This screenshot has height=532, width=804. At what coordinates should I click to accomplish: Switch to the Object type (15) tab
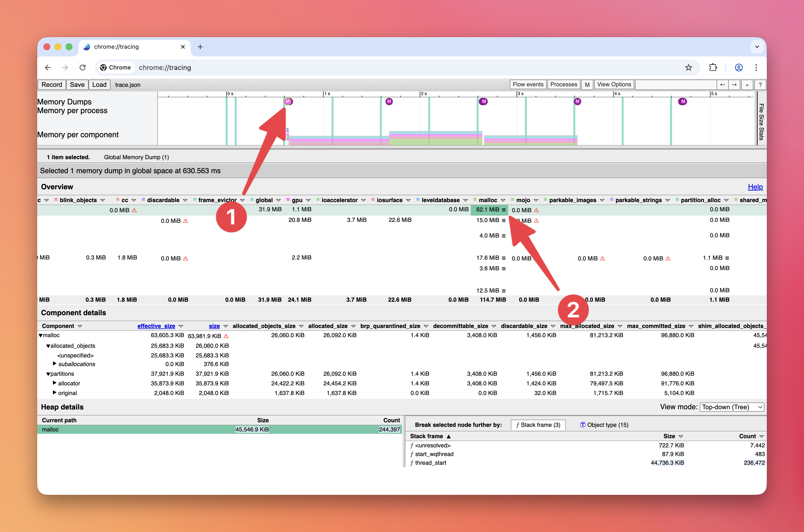pyautogui.click(x=604, y=425)
